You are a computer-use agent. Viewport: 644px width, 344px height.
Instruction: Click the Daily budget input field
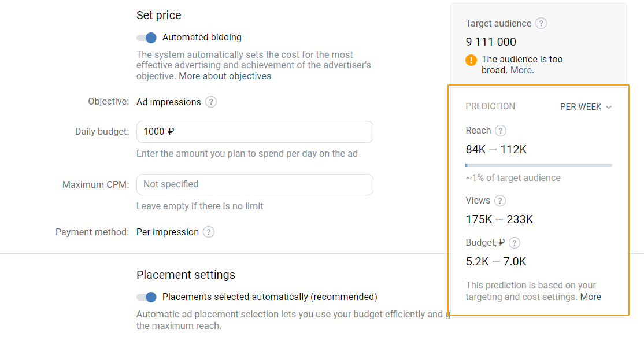(x=254, y=131)
